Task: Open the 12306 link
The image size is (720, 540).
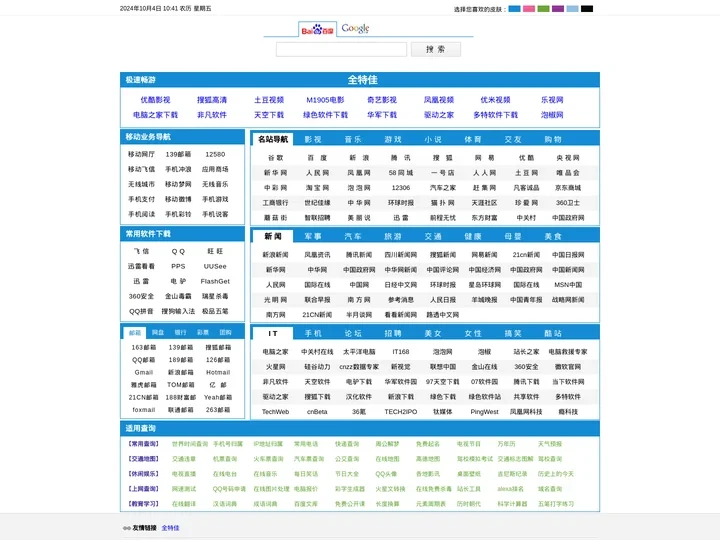Action: [401, 188]
